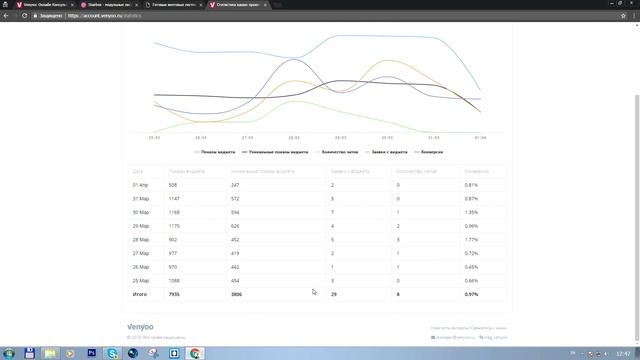Screen dimensions: 640x360
Task: Open the Skype contact link in footer
Action: tap(493, 338)
